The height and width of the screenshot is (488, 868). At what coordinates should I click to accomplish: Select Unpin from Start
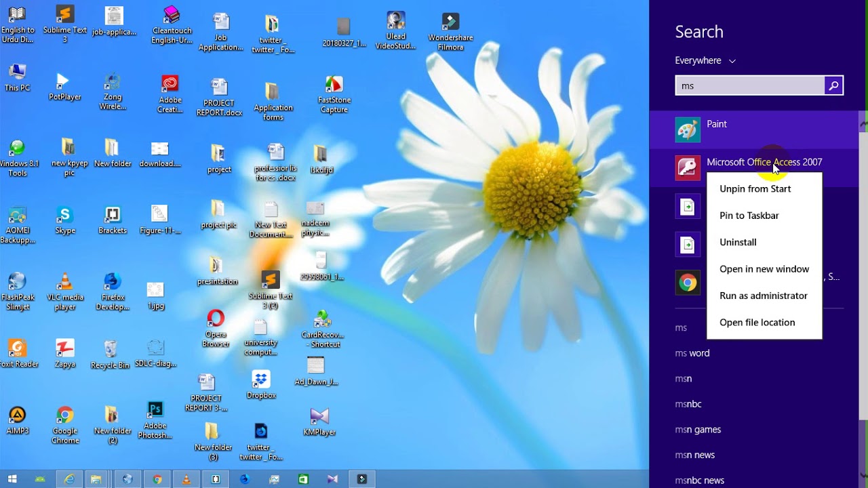tap(755, 189)
